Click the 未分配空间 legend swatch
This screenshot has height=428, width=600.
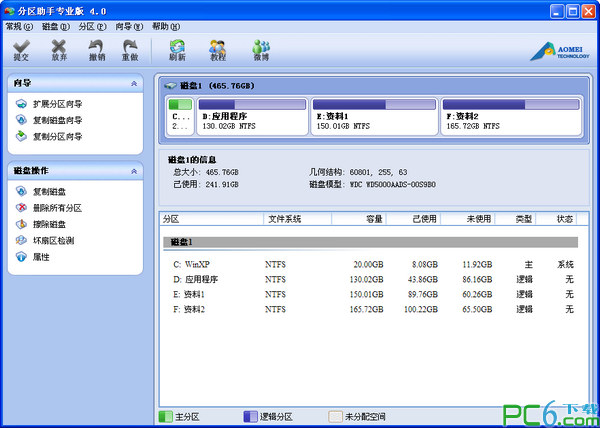tap(335, 417)
